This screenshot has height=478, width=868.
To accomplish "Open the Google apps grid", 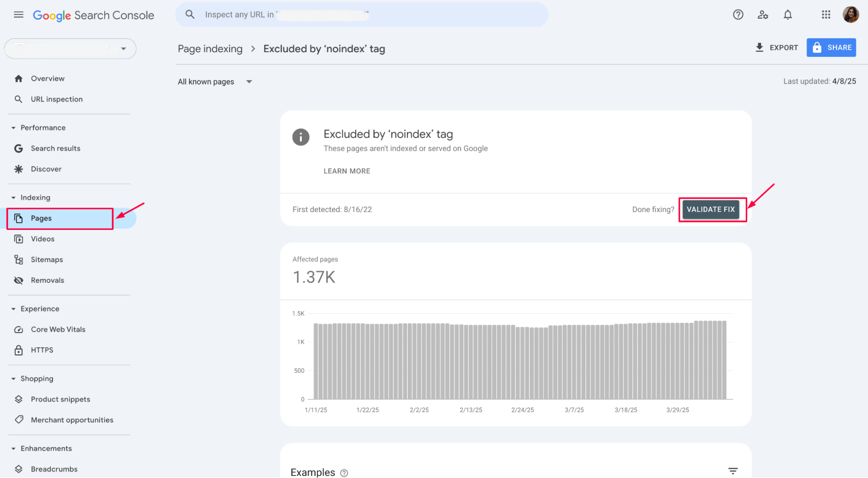I will pos(825,15).
